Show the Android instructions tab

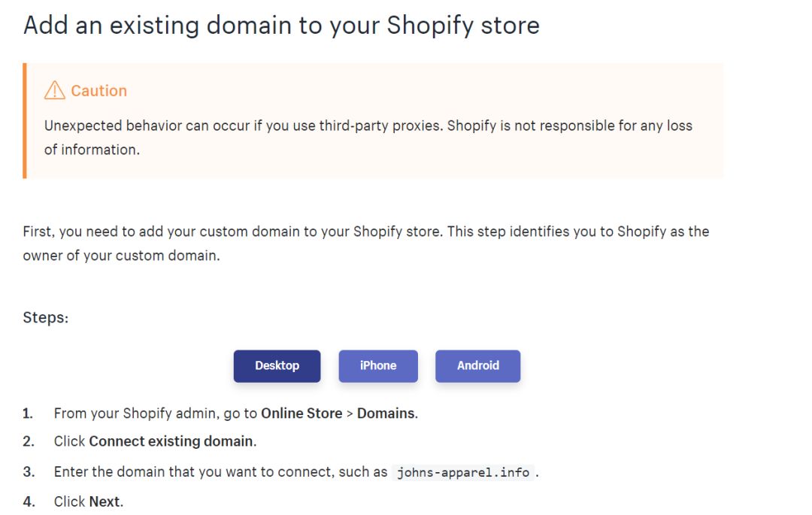(477, 366)
